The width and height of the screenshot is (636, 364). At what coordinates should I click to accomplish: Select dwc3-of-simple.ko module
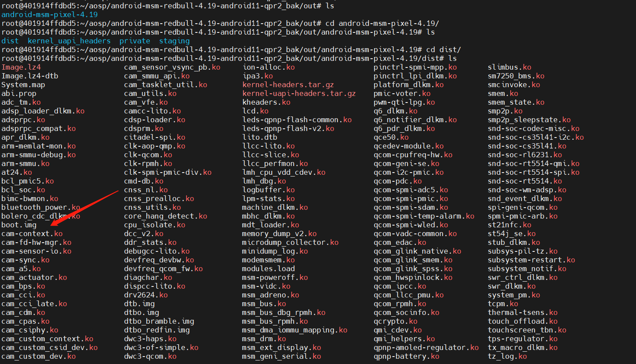tap(161, 347)
